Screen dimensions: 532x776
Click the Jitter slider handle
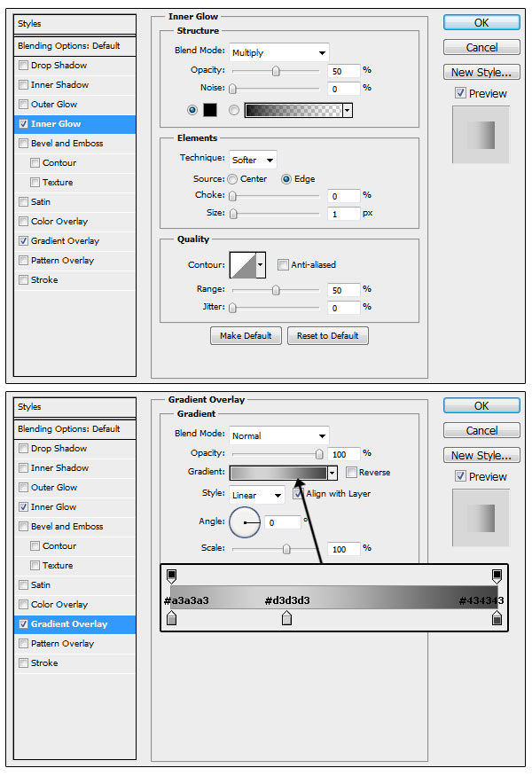(232, 308)
